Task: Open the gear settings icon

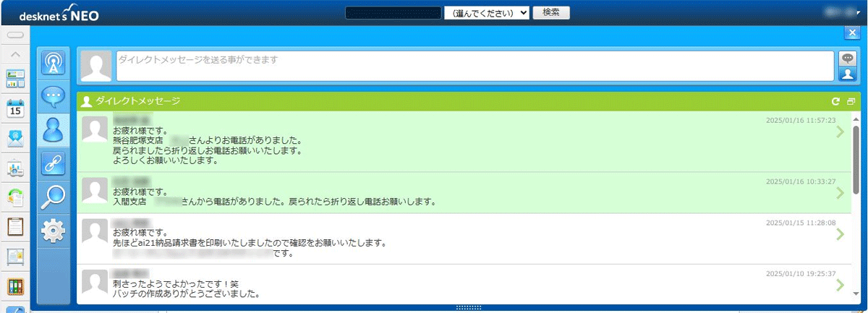Action: [x=54, y=231]
